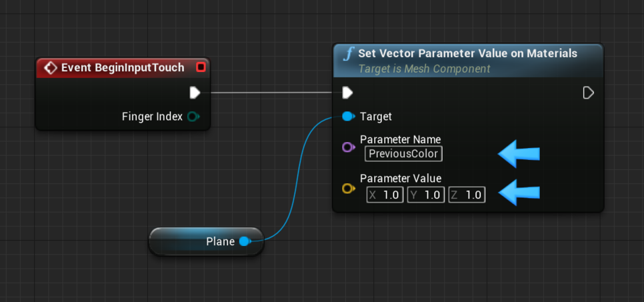Click the purple Parameter Name pin

pos(348,147)
